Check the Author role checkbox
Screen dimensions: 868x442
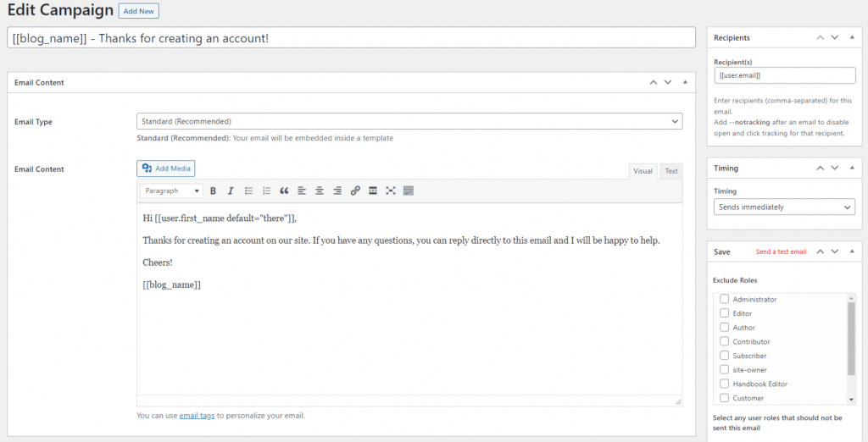pyautogui.click(x=724, y=327)
